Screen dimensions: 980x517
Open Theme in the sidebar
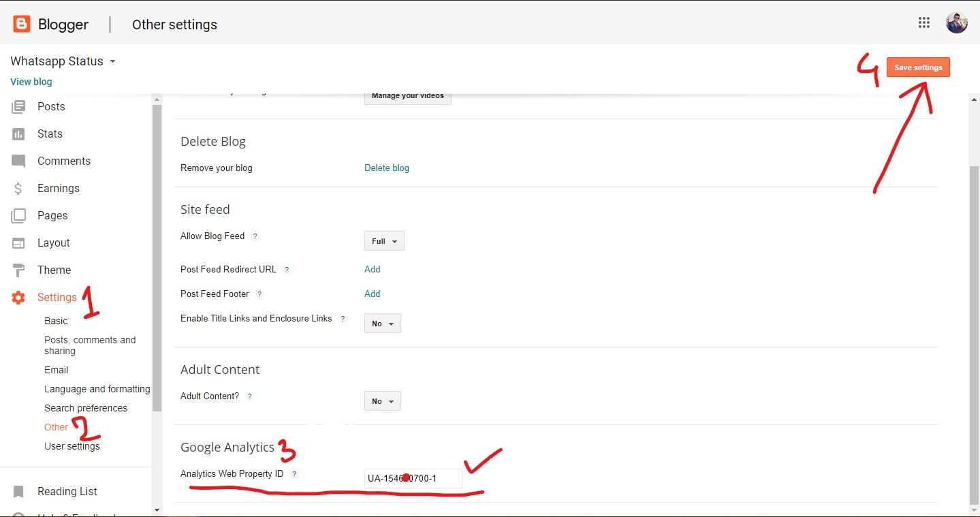pyautogui.click(x=54, y=270)
